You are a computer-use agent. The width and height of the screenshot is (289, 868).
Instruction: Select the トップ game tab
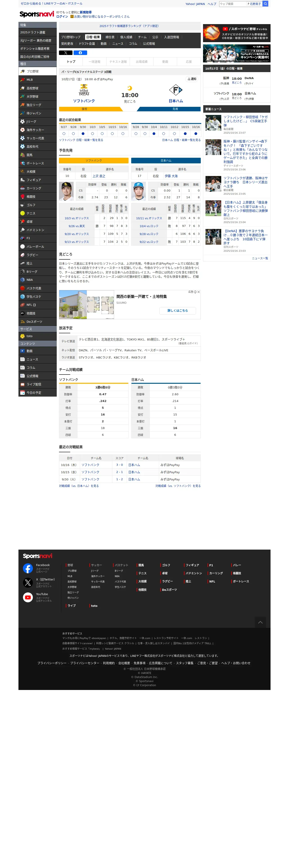[71, 62]
